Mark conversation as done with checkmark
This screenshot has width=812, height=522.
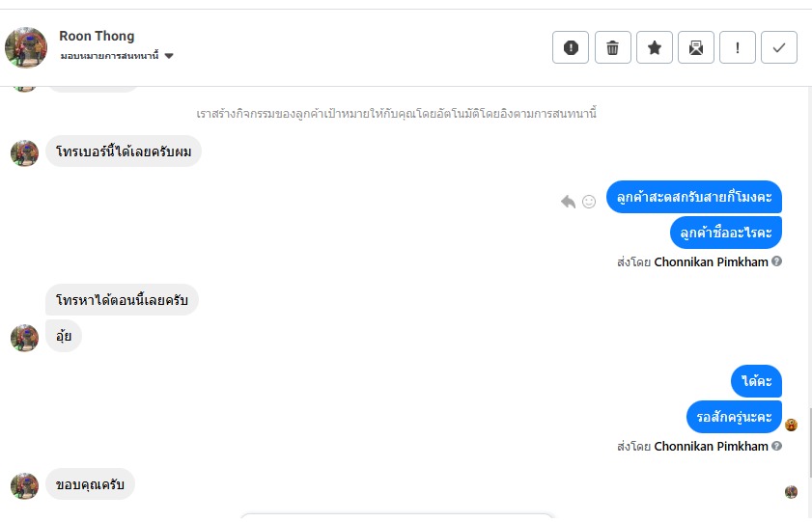click(x=779, y=47)
